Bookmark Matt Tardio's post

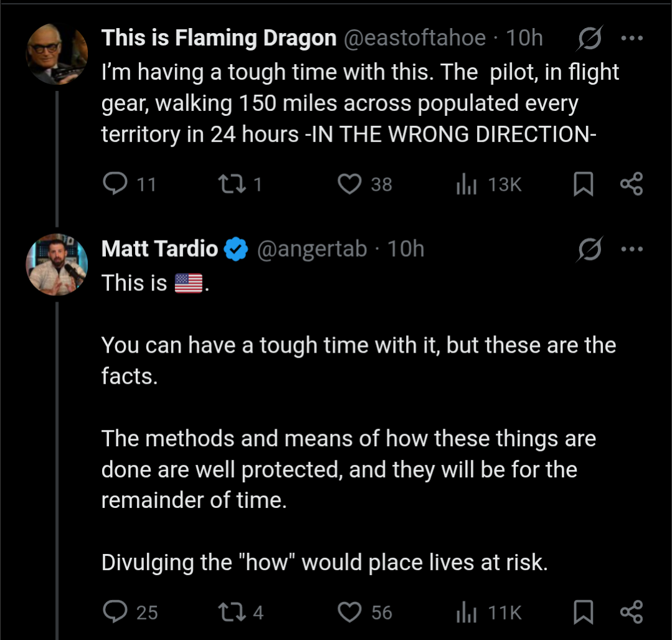click(583, 612)
